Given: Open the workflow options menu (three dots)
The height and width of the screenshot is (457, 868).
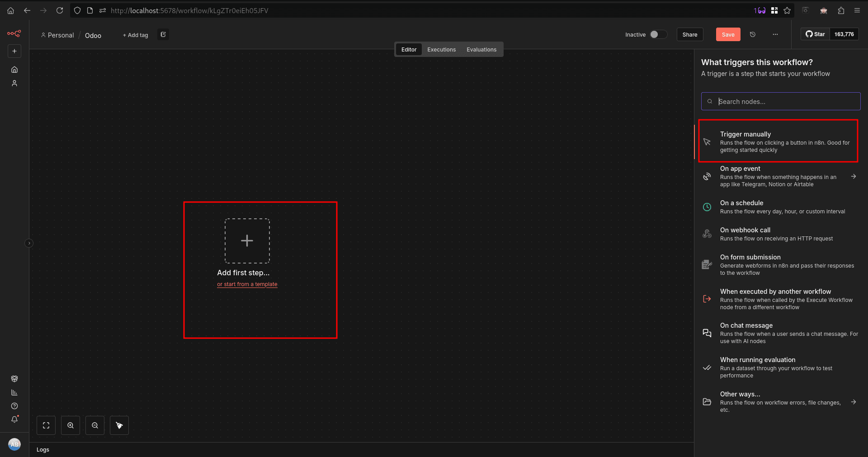Looking at the screenshot, I should 775,34.
